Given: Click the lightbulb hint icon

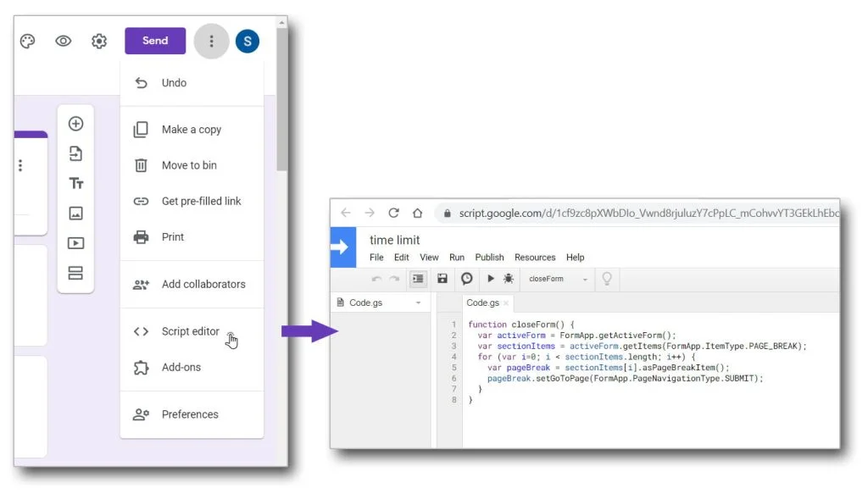Looking at the screenshot, I should pyautogui.click(x=607, y=279).
